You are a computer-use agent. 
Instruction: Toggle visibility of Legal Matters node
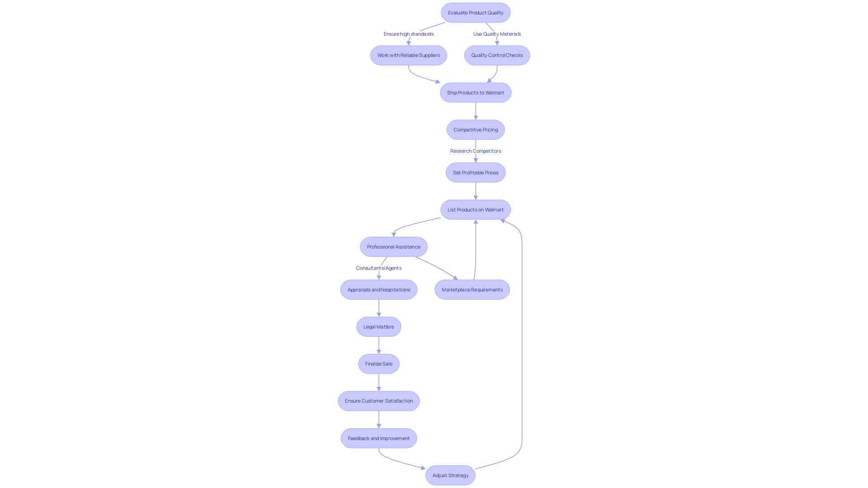coord(379,327)
